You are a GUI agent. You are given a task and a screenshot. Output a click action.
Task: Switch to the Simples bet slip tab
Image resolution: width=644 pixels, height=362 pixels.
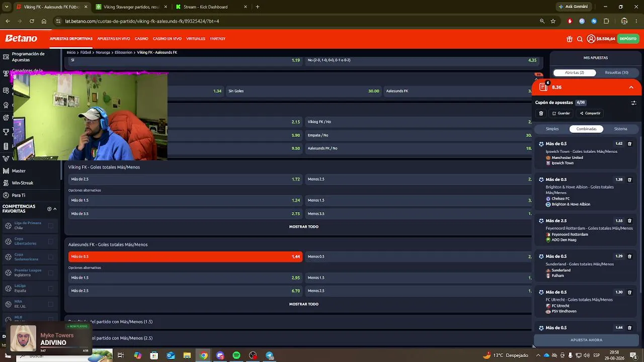552,129
